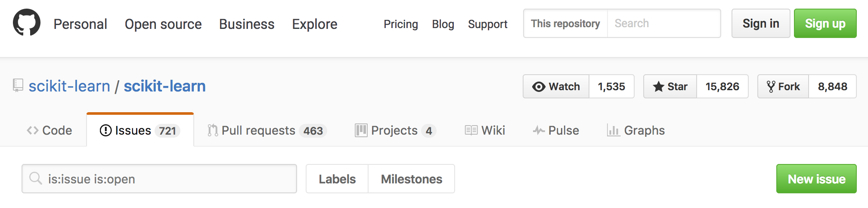Watch the scikit-learn repository
This screenshot has width=868, height=208.
(556, 86)
